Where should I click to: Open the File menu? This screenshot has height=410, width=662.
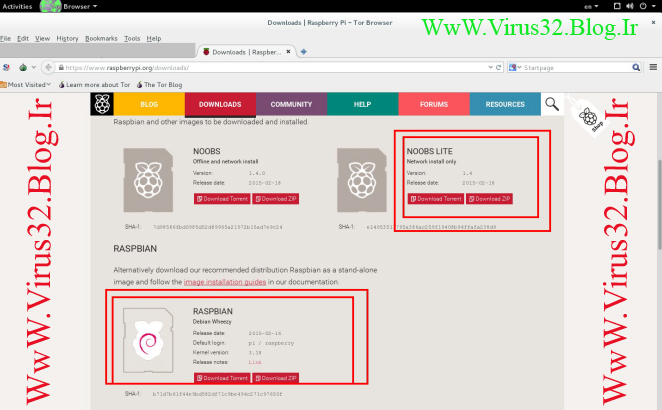tap(5, 38)
